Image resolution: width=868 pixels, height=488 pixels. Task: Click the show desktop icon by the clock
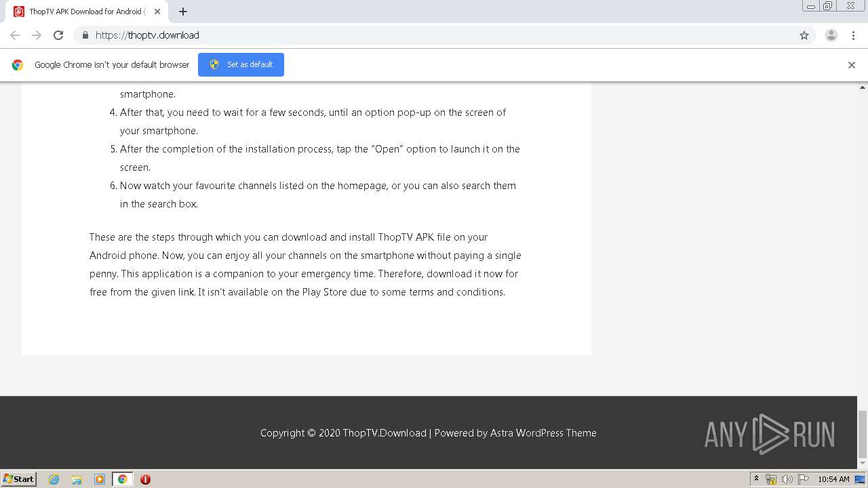point(860,479)
